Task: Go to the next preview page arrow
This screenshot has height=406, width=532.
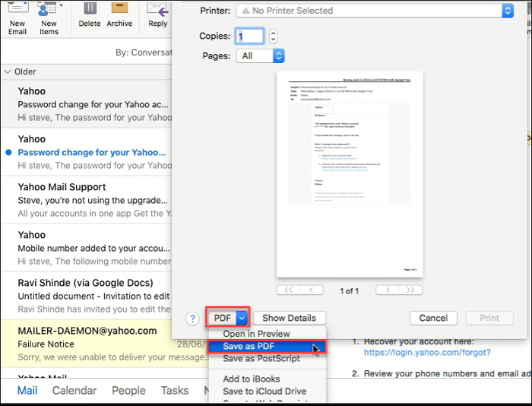Action: 388,290
